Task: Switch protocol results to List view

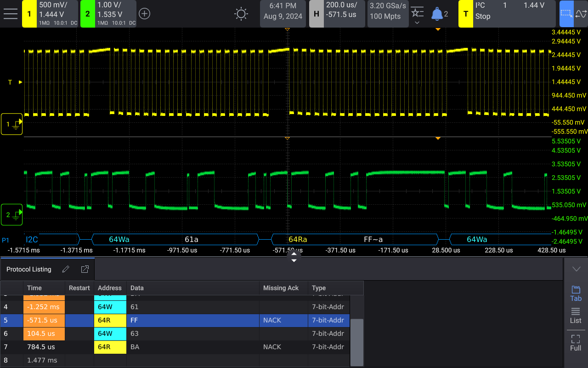Action: coord(576,316)
